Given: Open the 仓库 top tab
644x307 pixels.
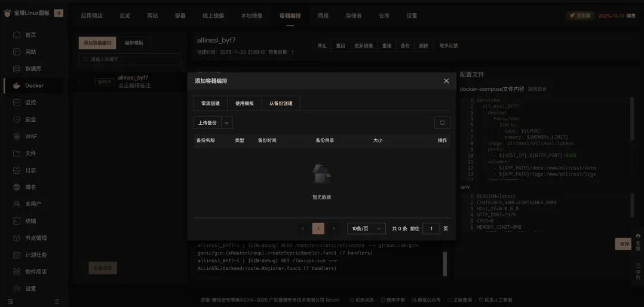Looking at the screenshot, I should coord(384,16).
